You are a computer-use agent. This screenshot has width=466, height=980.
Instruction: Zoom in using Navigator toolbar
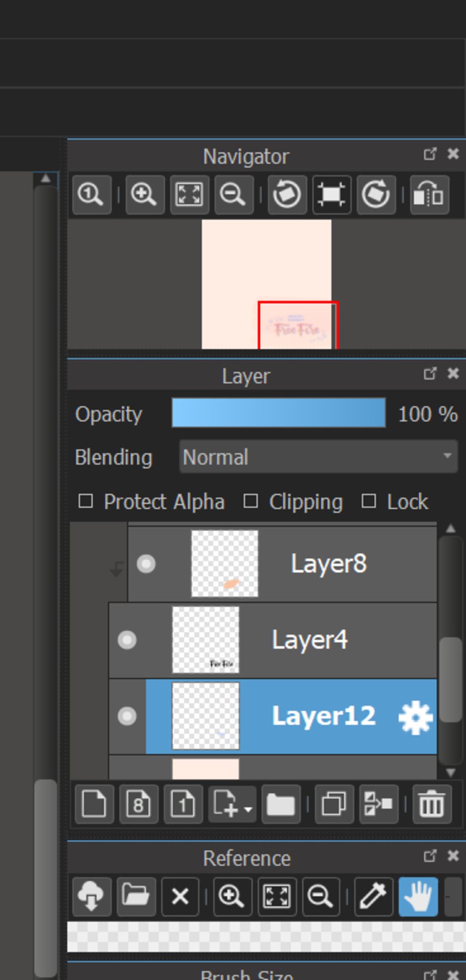click(144, 195)
